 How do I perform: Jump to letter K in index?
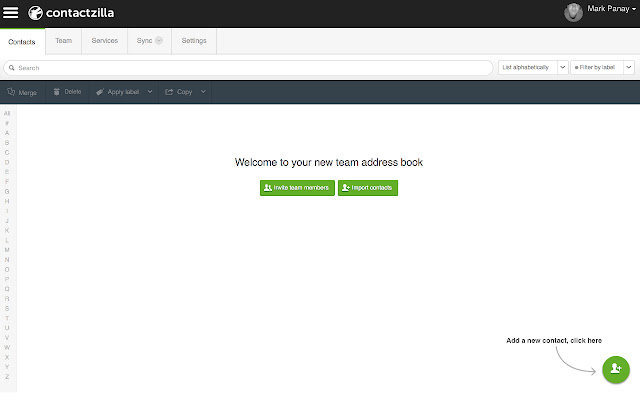pyautogui.click(x=7, y=231)
